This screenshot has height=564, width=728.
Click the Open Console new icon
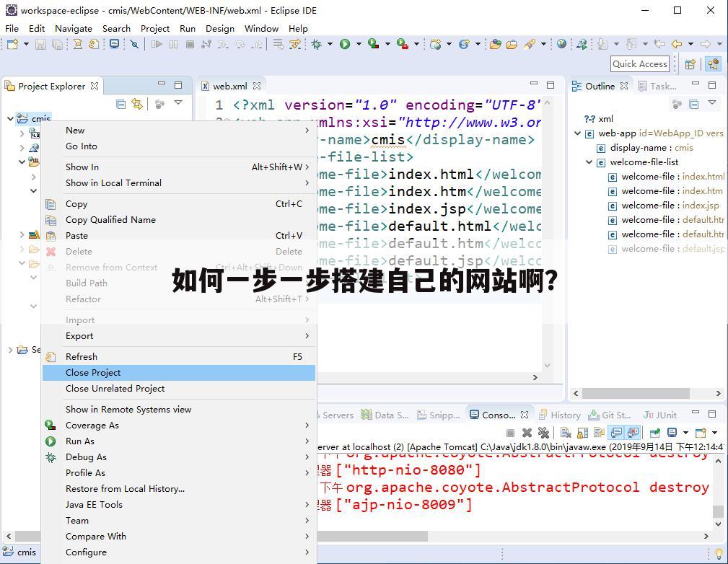(x=701, y=433)
